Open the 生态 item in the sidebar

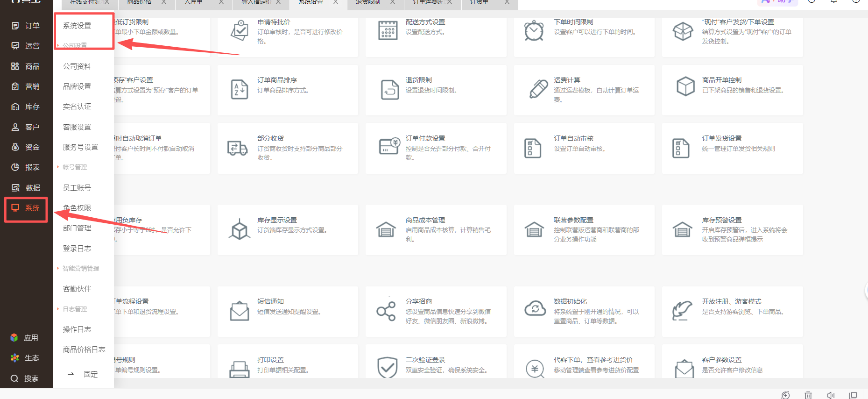tap(24, 358)
